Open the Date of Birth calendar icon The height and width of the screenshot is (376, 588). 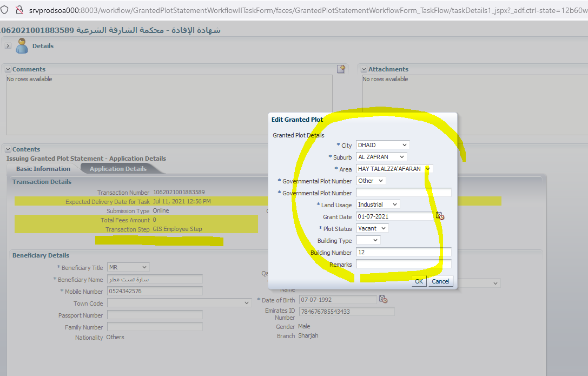383,299
